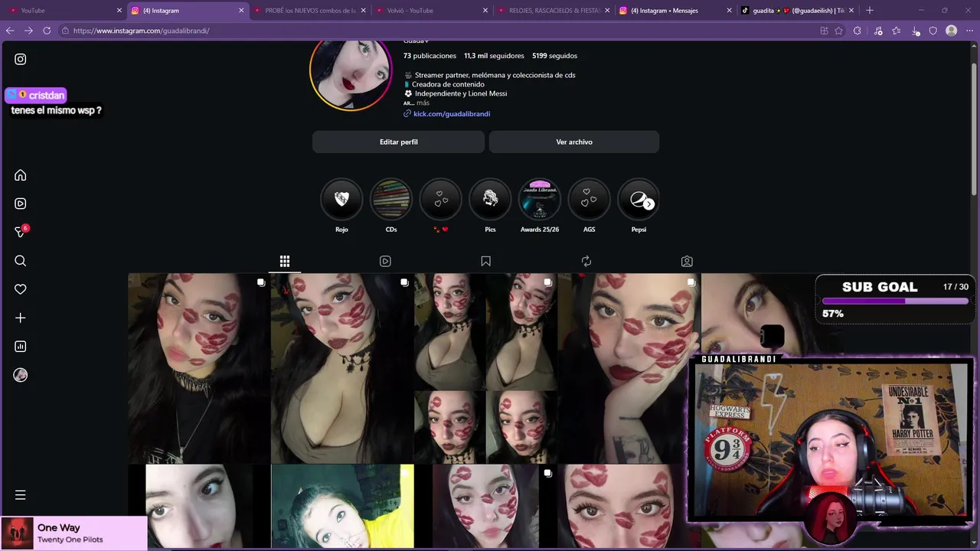980x551 pixels.
Task: Open second post in top row
Action: pos(342,368)
